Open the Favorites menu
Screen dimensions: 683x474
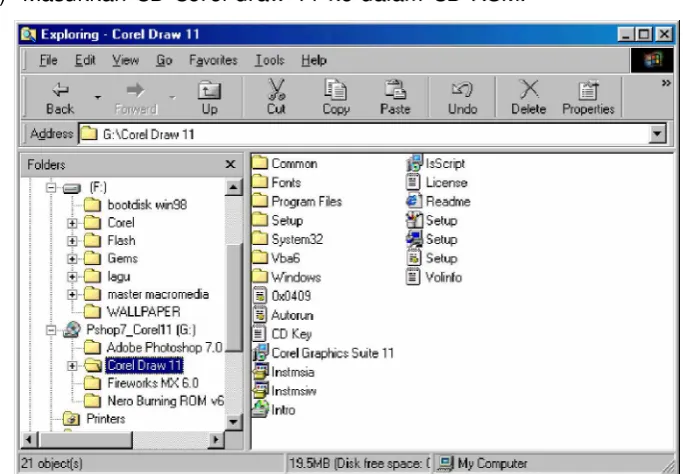coord(213,60)
